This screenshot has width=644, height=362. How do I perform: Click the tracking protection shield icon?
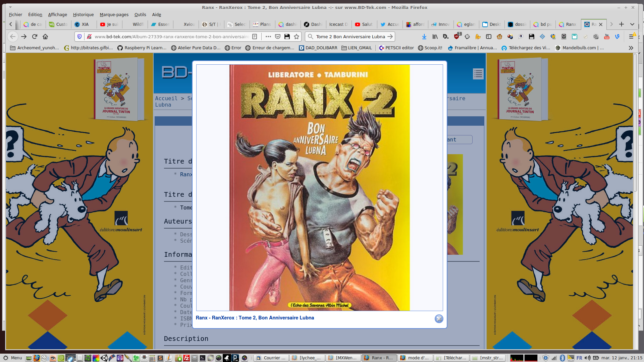79,37
